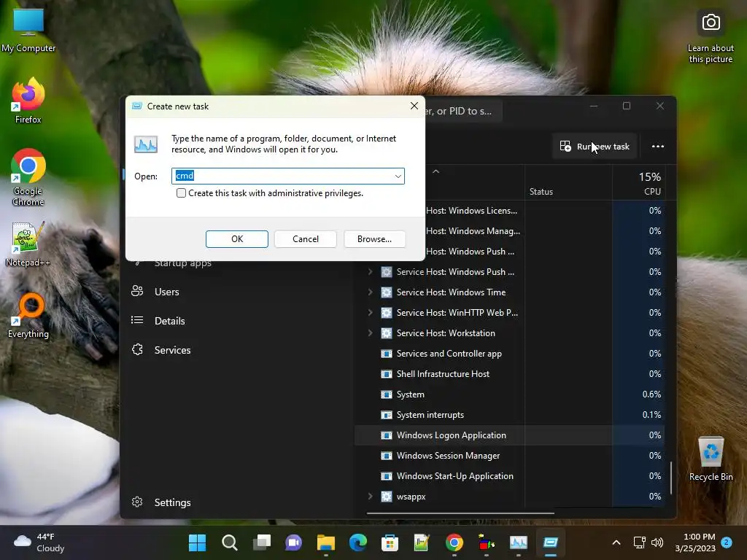Screen dimensions: 747x560
Task: Select Windows Logon Application row
Action: [x=510, y=435]
